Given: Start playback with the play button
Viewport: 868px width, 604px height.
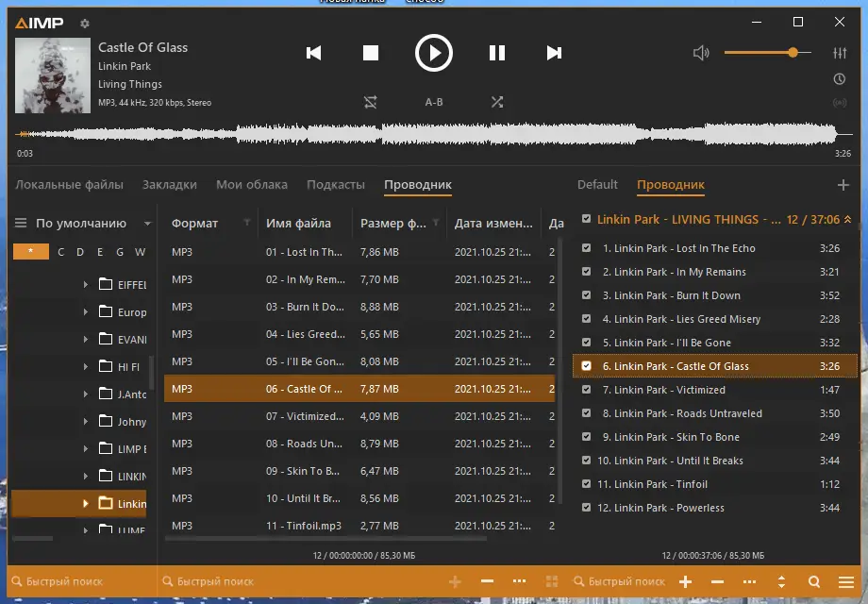Looking at the screenshot, I should tap(434, 53).
